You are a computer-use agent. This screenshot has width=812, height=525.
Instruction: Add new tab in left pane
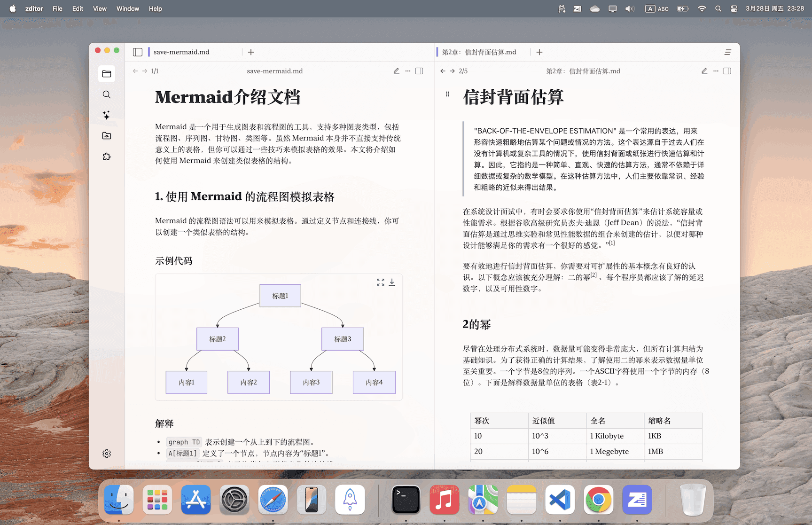click(x=251, y=52)
